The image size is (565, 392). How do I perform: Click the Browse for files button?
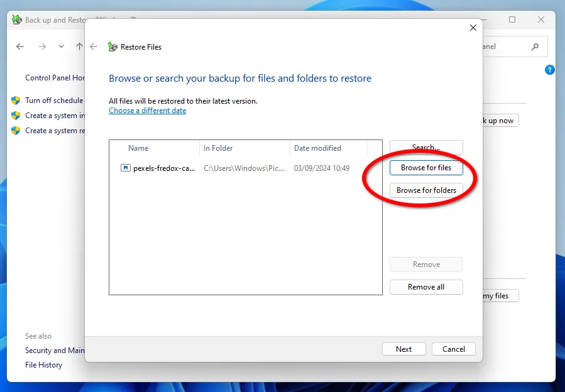[426, 168]
